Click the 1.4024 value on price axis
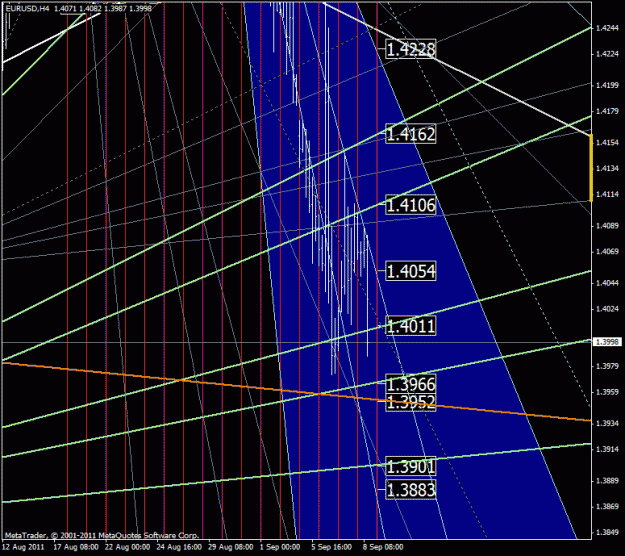625x556 pixels. 607,309
